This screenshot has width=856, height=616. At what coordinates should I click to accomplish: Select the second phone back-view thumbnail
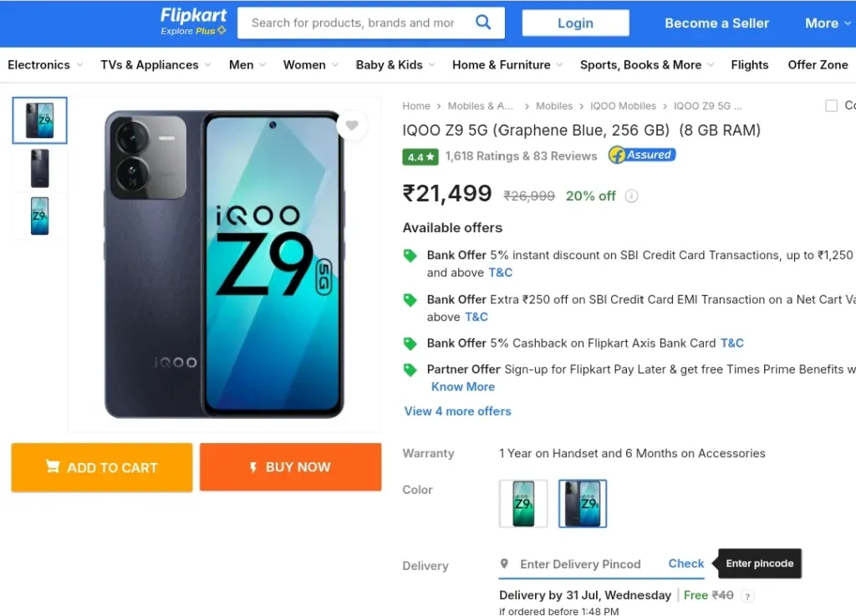click(40, 168)
